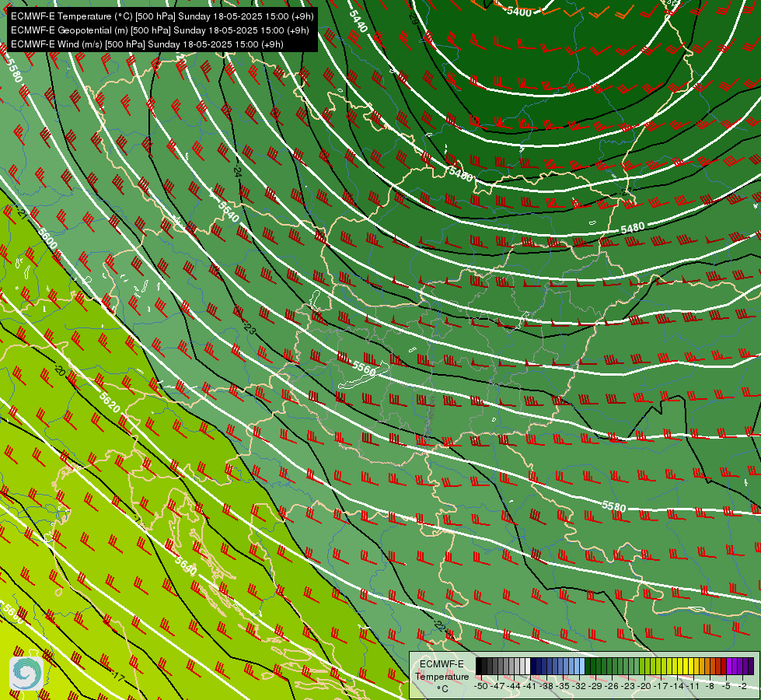
Task: Click the -8 legend value
Action: [x=710, y=686]
